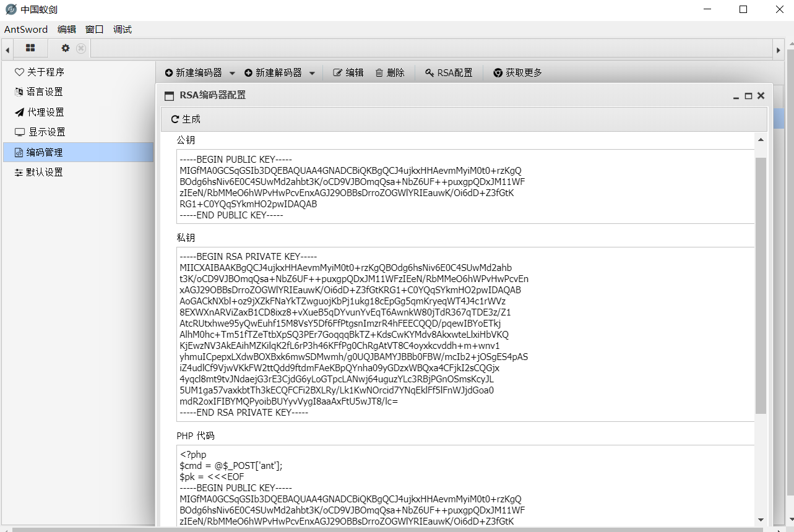Click the right tab scroll arrow
The image size is (794, 532).
pos(779,49)
